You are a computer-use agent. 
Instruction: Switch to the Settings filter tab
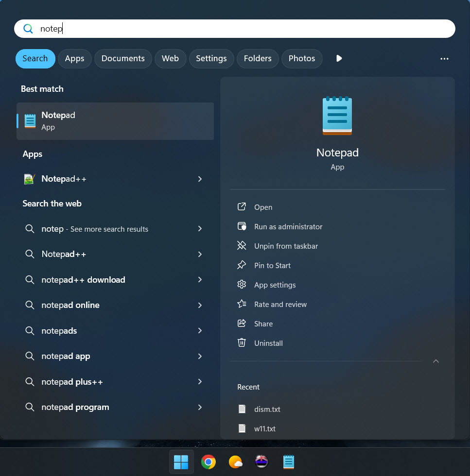coord(211,59)
